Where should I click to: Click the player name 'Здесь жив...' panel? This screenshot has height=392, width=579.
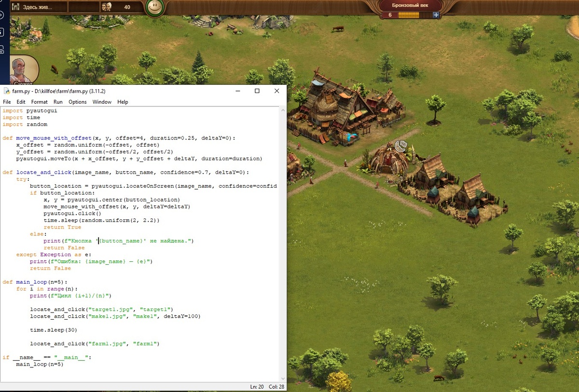click(38, 7)
